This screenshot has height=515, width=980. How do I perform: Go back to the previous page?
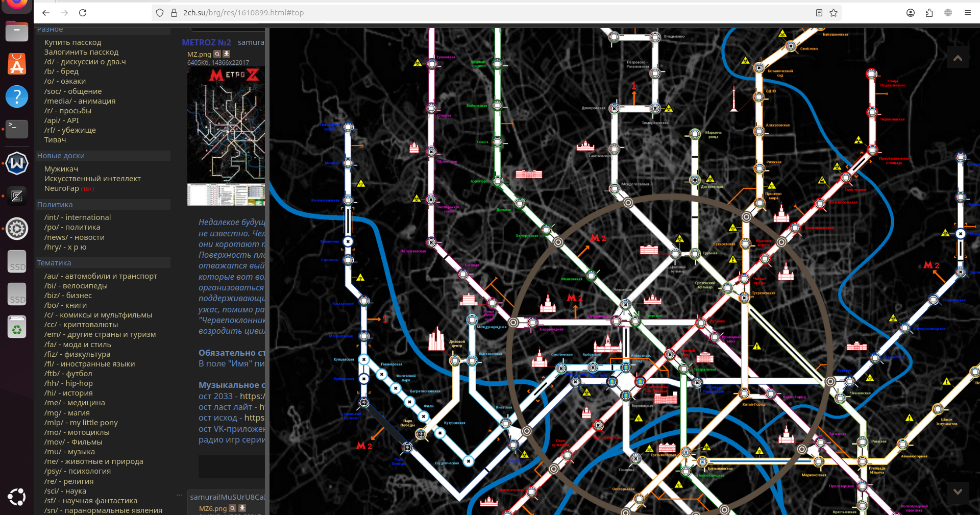point(46,13)
